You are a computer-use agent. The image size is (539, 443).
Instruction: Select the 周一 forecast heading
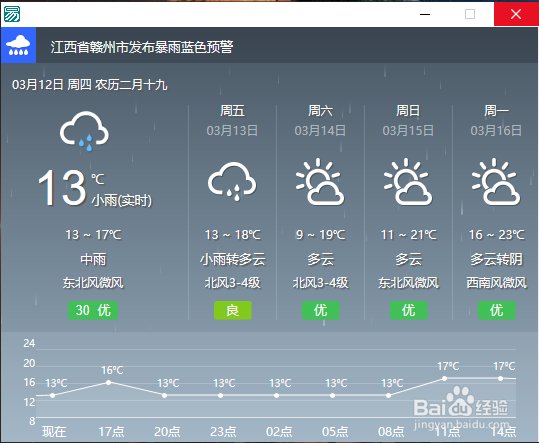click(496, 111)
